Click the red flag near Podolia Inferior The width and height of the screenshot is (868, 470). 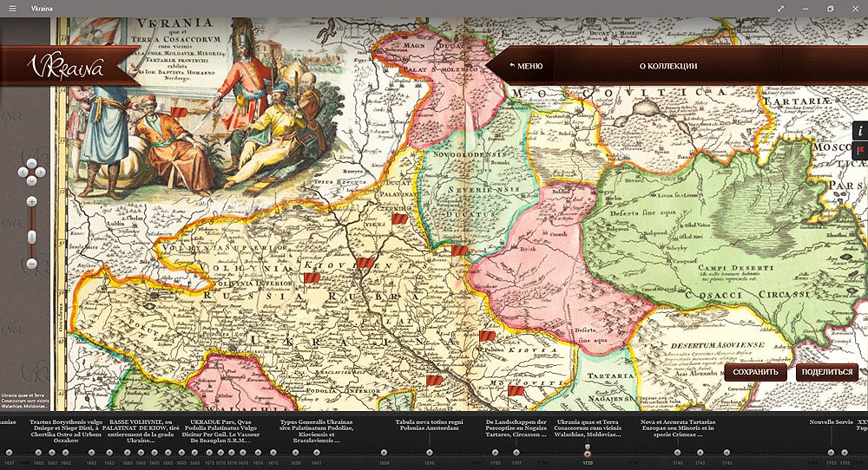coord(435,381)
